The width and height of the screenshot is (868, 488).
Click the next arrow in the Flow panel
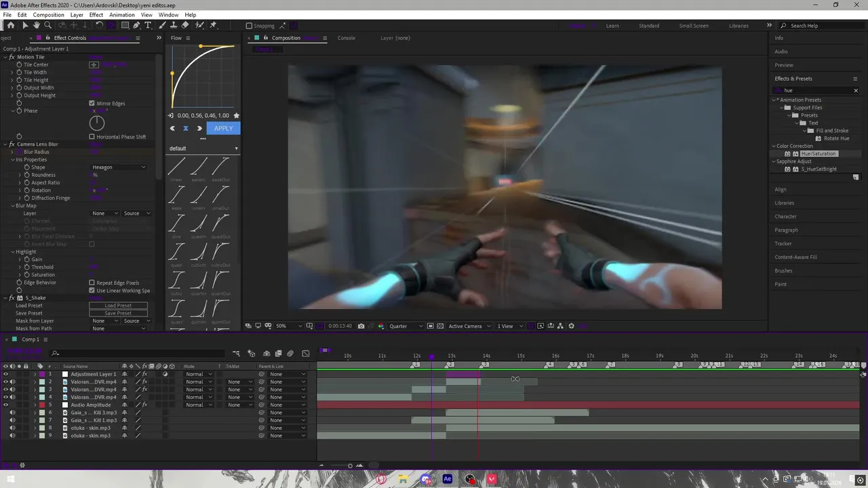(x=199, y=128)
